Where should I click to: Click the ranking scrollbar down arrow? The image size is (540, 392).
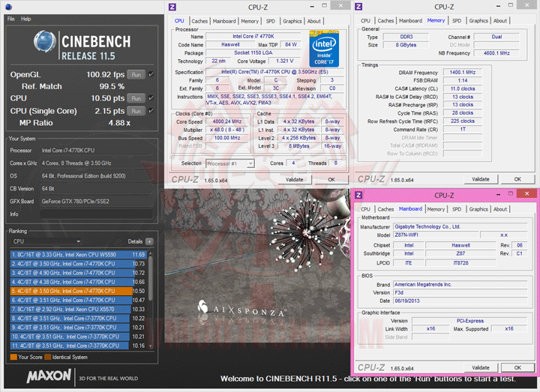150,346
